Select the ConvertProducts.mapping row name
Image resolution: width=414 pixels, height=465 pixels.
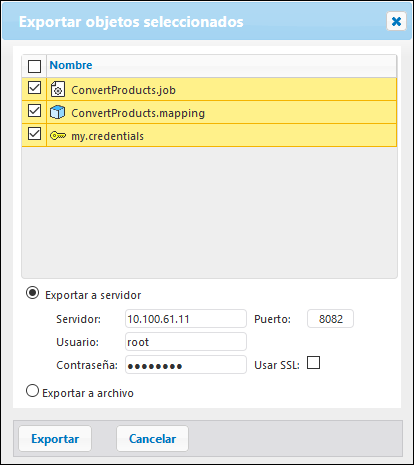(138, 113)
